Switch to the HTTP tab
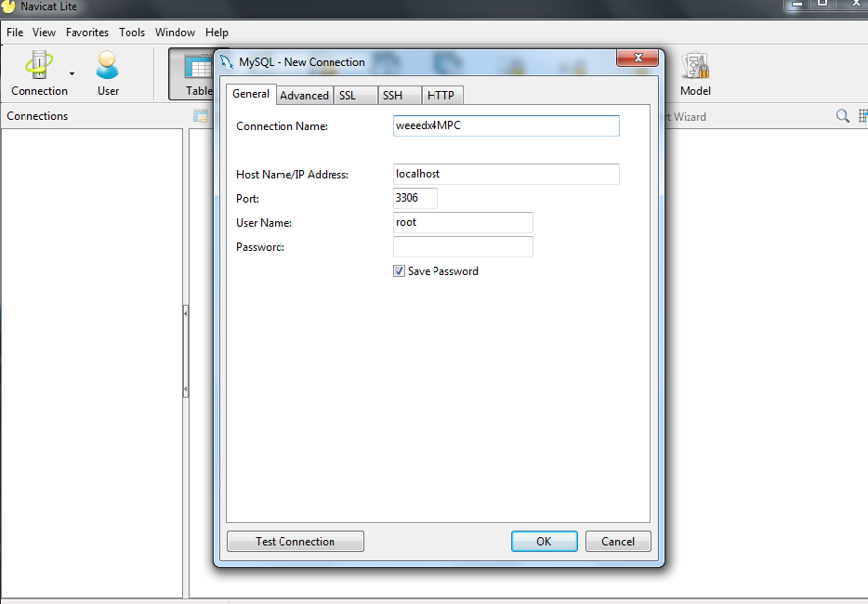This screenshot has height=604, width=868. point(442,95)
